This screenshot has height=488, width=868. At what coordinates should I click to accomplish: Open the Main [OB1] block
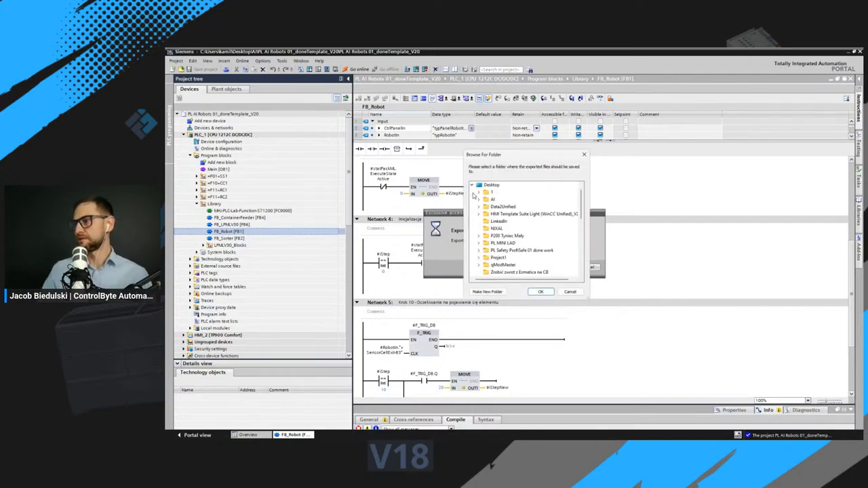click(217, 169)
